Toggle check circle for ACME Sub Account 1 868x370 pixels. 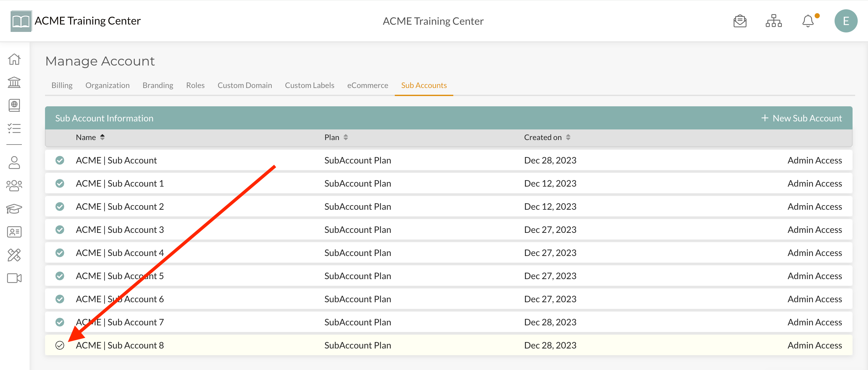60,183
